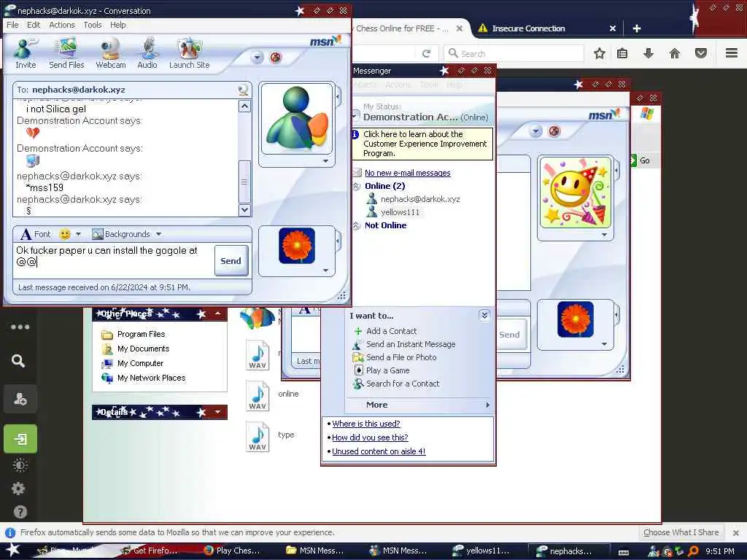Open the type WAV sound file
The image size is (747, 560).
[258, 436]
